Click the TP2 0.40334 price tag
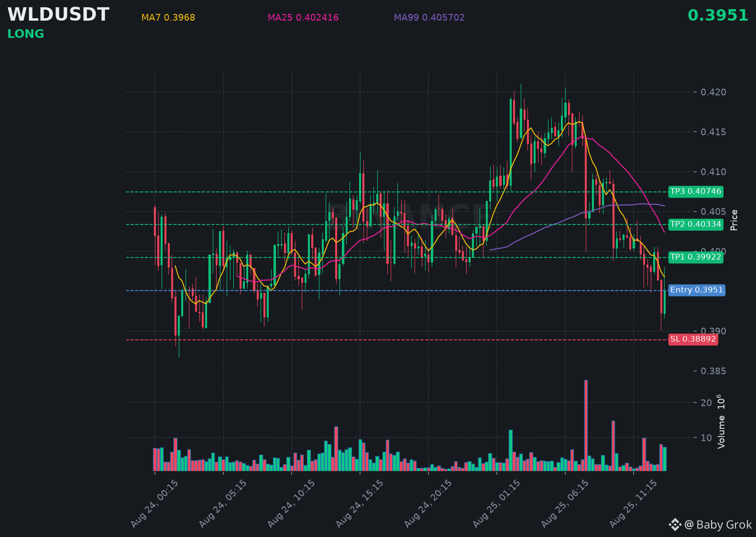The width and height of the screenshot is (756, 537). click(696, 224)
